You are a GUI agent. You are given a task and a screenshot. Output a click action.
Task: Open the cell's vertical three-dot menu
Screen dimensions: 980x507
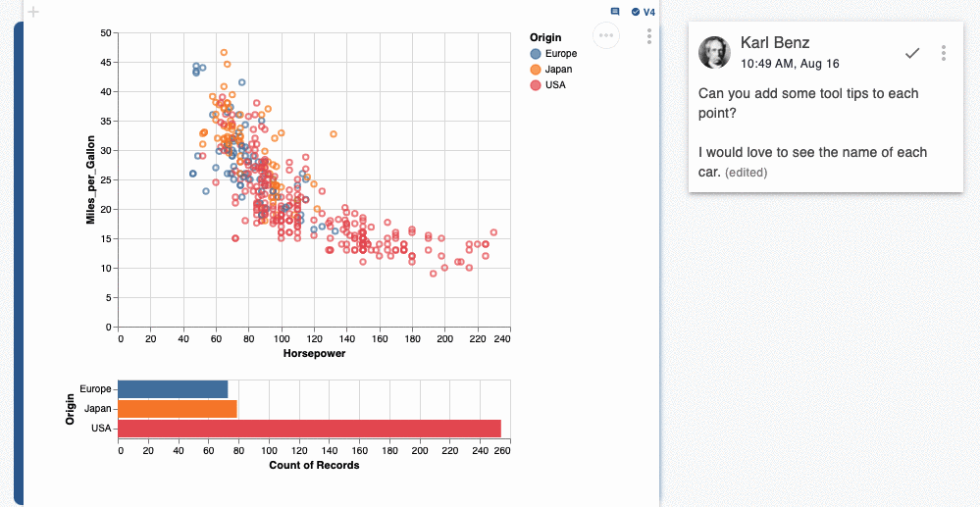tap(649, 36)
